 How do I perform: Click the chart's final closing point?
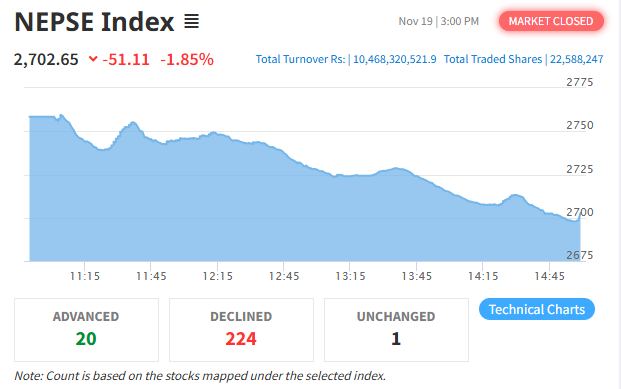(580, 213)
